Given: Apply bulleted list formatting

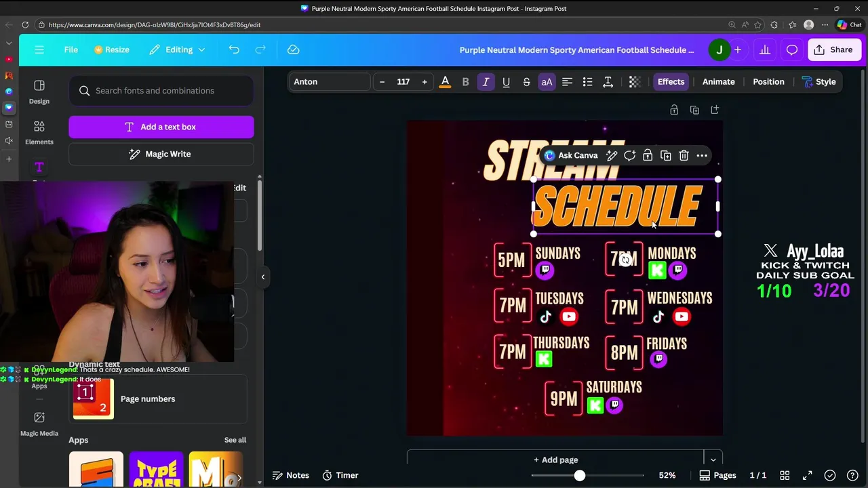Looking at the screenshot, I should coord(587,81).
